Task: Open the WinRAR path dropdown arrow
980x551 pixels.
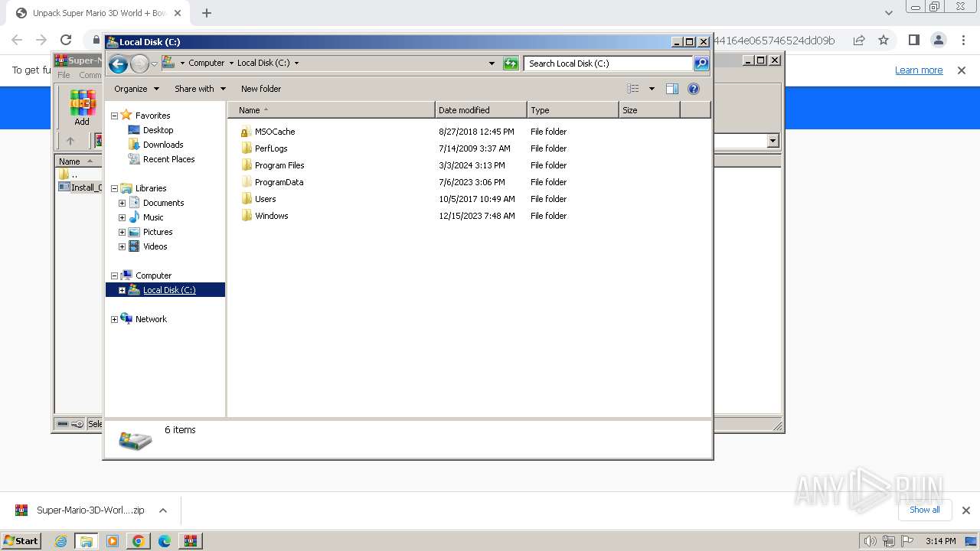Action: [773, 141]
